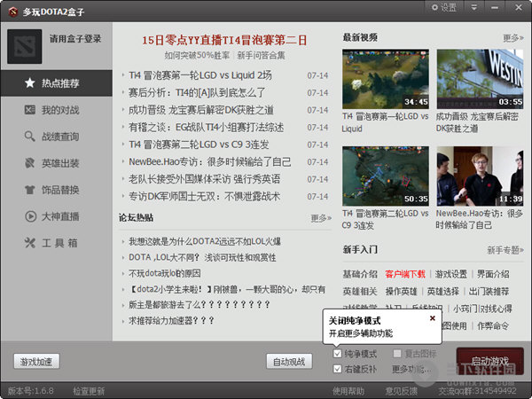Screen dimensions: 532x399
Task: Open 作弊命令 beginner link
Action: [493, 326]
